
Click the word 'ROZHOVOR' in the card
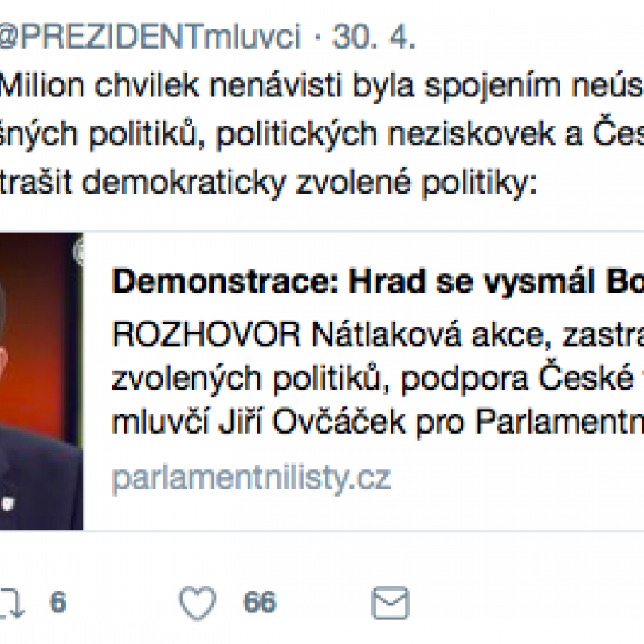coord(206,335)
